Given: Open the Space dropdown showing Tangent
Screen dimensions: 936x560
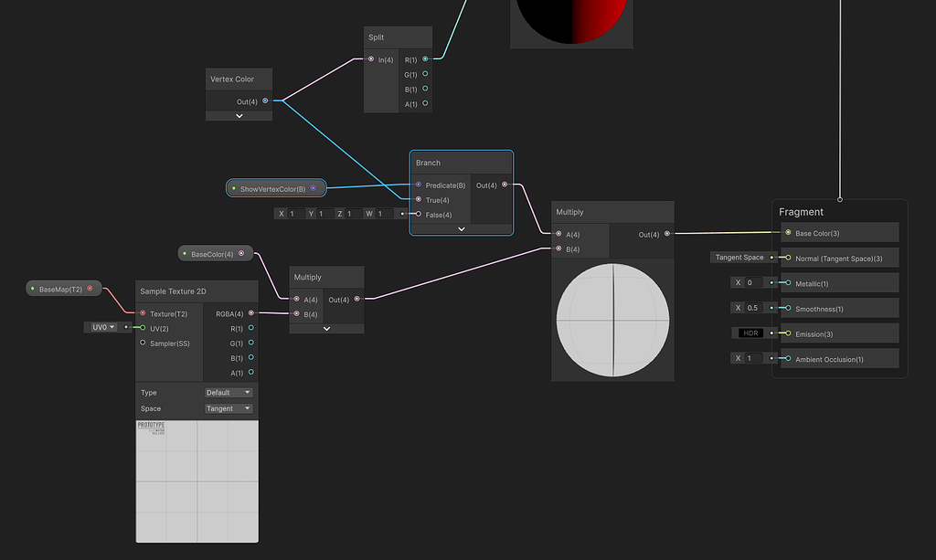Looking at the screenshot, I should 228,408.
